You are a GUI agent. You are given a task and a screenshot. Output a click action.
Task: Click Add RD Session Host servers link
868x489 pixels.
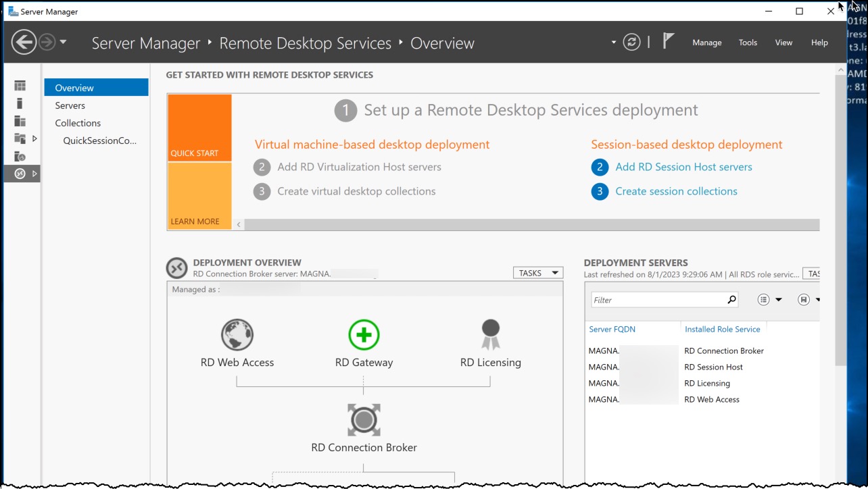683,167
